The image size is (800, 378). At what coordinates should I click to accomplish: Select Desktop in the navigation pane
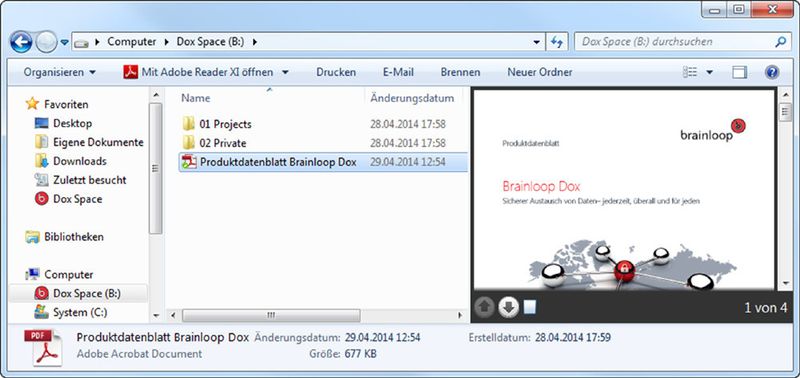click(72, 123)
